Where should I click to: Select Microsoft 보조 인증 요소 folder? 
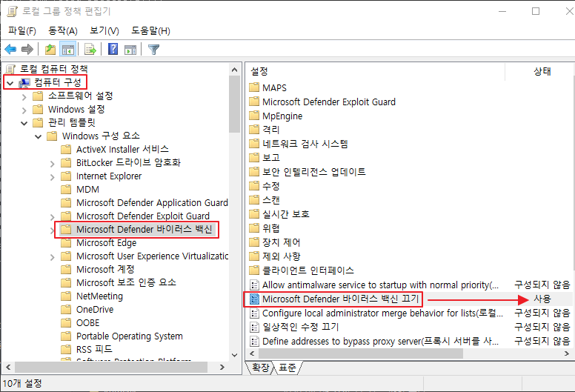click(126, 283)
